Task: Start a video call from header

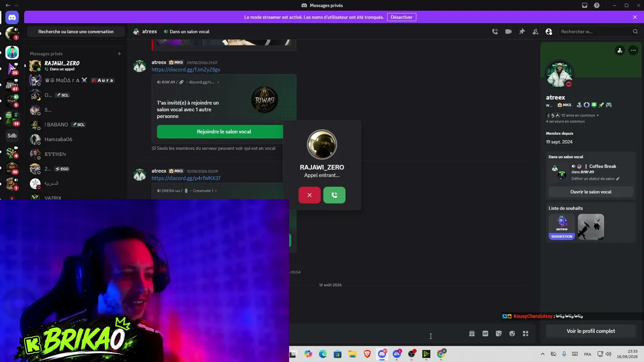Action: point(509,32)
